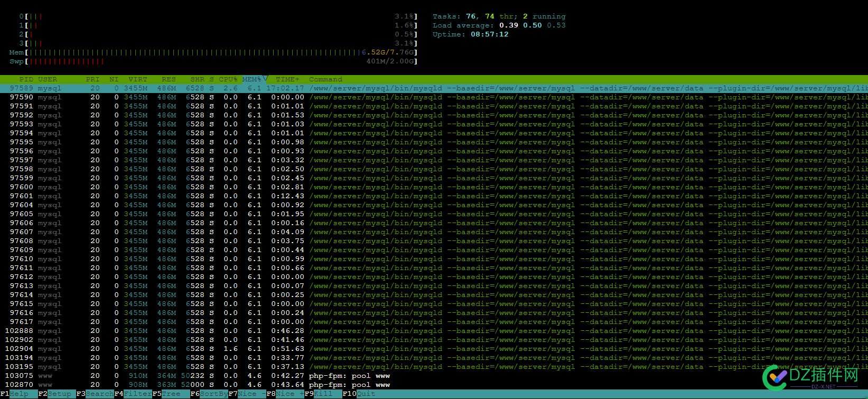Open Help with the F1 Help button

point(19,394)
